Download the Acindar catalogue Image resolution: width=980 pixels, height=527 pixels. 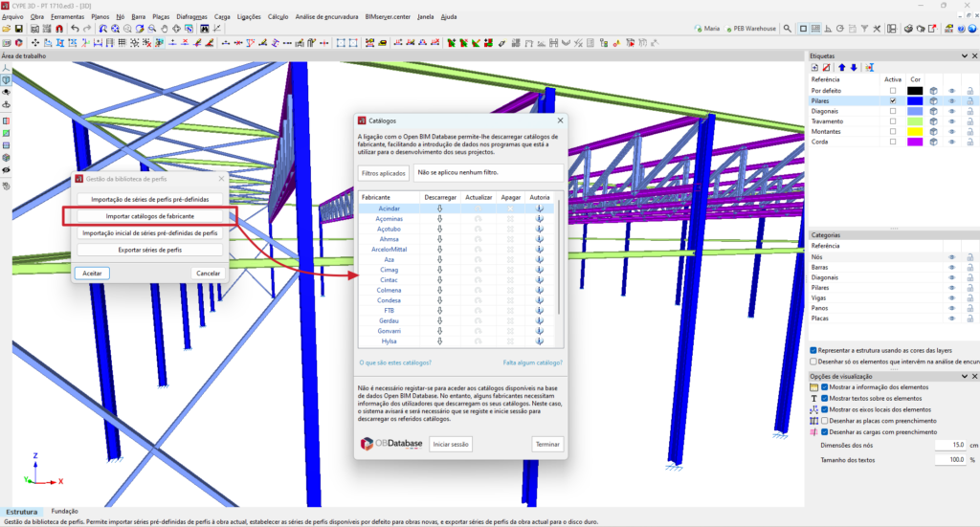[440, 208]
